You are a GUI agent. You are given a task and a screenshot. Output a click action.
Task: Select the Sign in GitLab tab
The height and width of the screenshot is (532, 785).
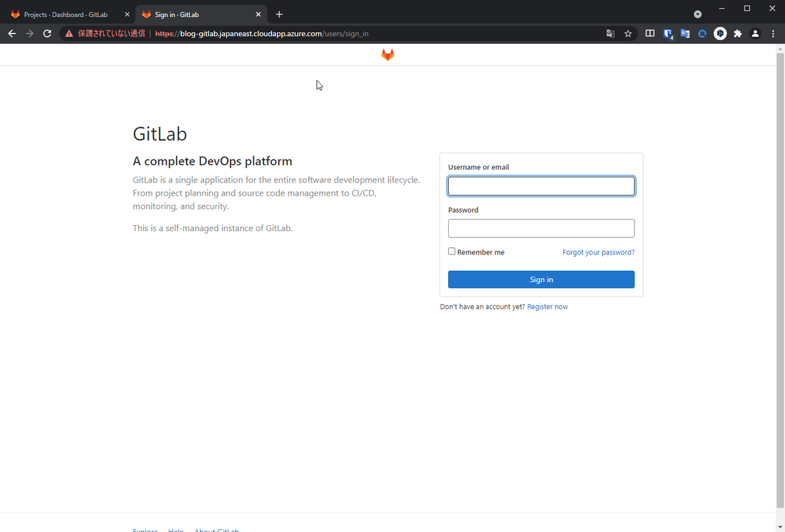point(201,14)
